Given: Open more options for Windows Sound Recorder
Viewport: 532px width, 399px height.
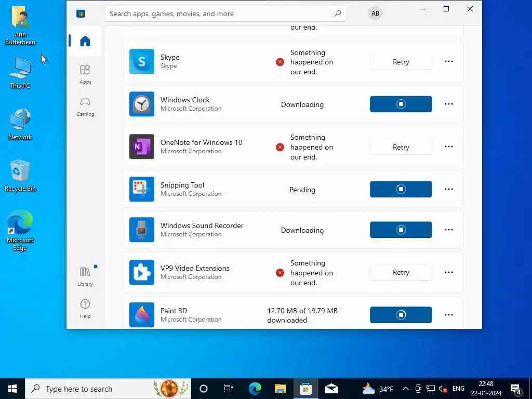Looking at the screenshot, I should [449, 230].
